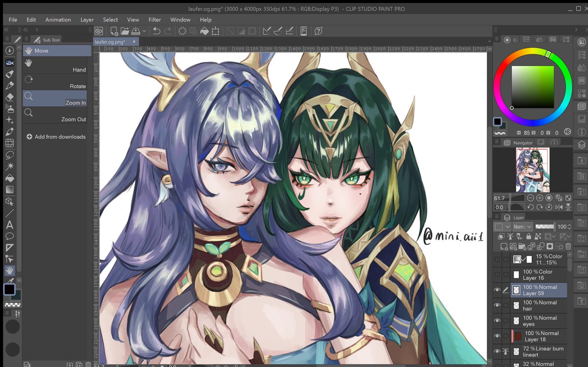The height and width of the screenshot is (367, 588).
Task: Select the Eraser tool
Action: point(9,97)
